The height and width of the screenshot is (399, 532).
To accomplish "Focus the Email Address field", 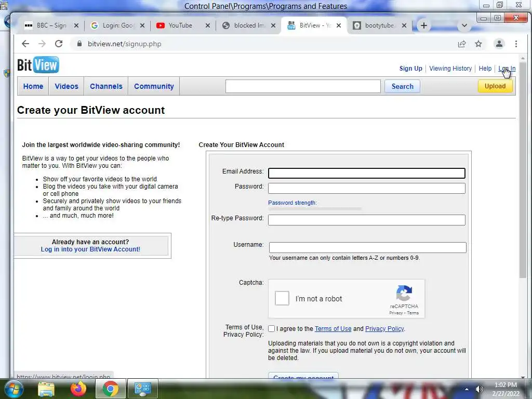I will tap(366, 174).
